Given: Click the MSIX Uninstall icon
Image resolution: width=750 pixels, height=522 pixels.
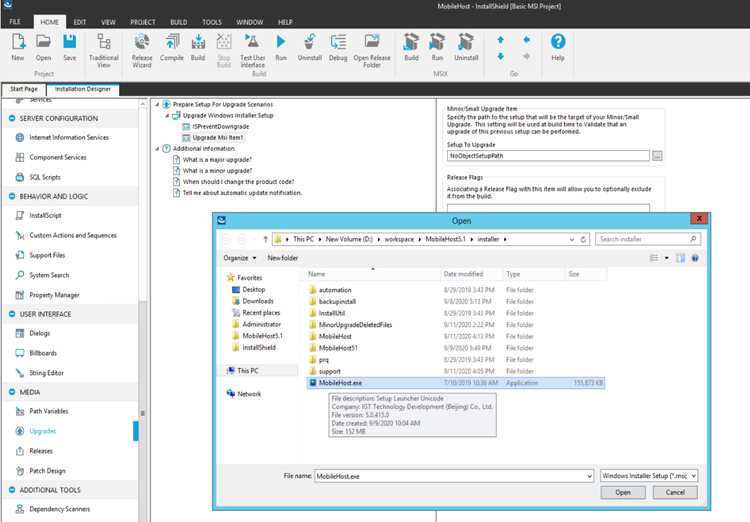Looking at the screenshot, I should point(465,42).
